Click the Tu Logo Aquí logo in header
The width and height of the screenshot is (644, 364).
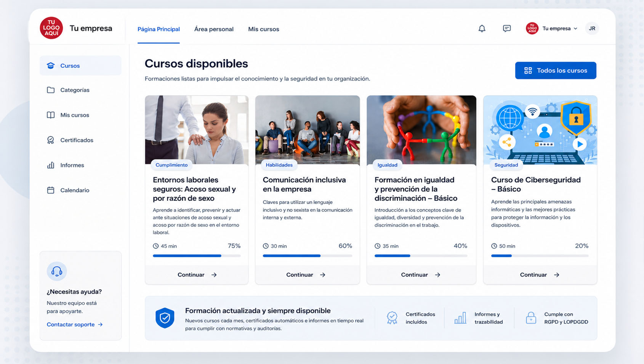point(51,28)
